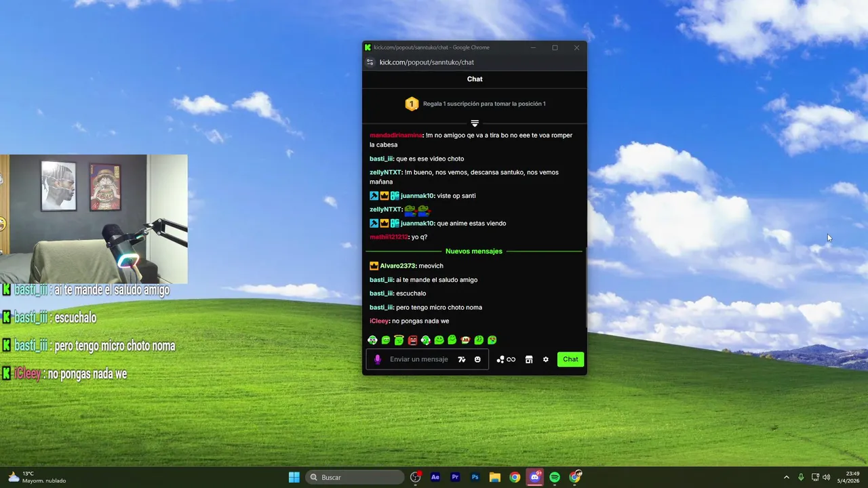Click username mathii121212
The width and height of the screenshot is (868, 488).
389,237
